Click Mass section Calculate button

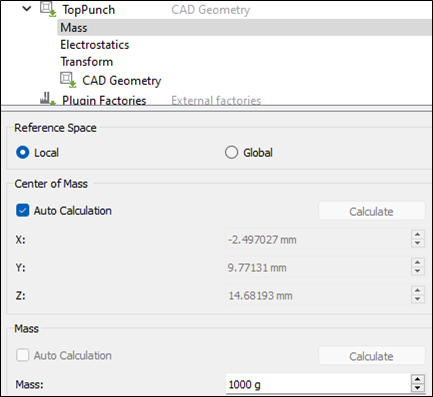pos(372,356)
